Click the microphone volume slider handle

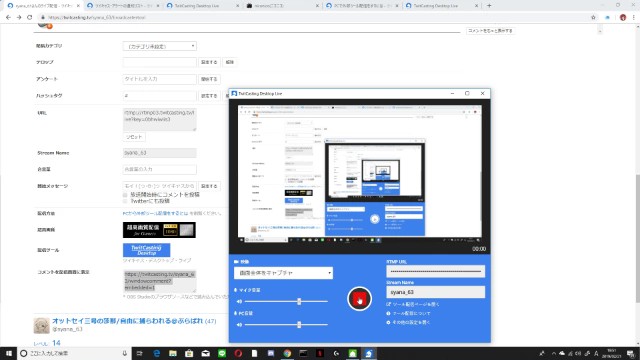[299, 302]
